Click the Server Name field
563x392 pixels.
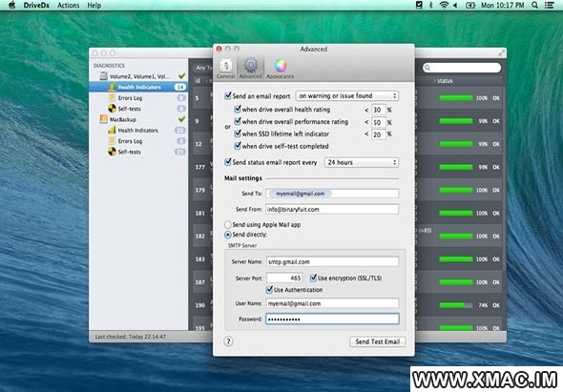332,261
